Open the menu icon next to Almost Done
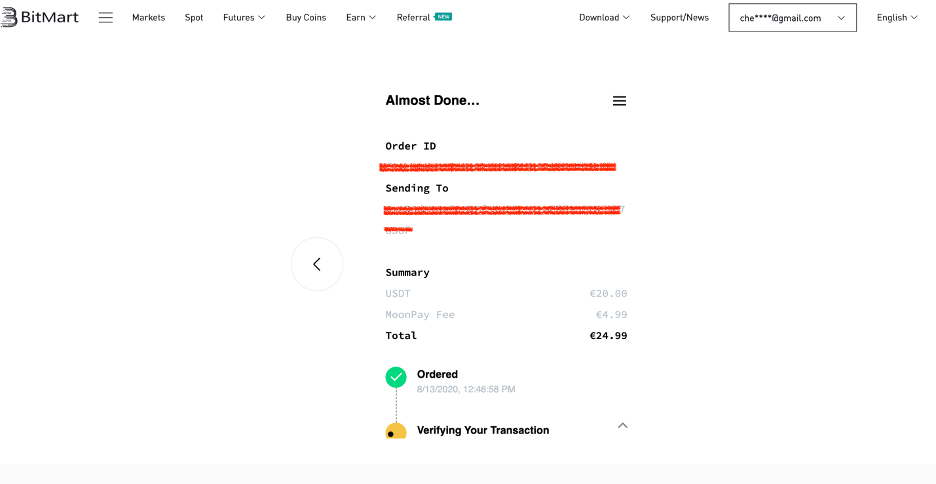936x484 pixels. (x=619, y=101)
